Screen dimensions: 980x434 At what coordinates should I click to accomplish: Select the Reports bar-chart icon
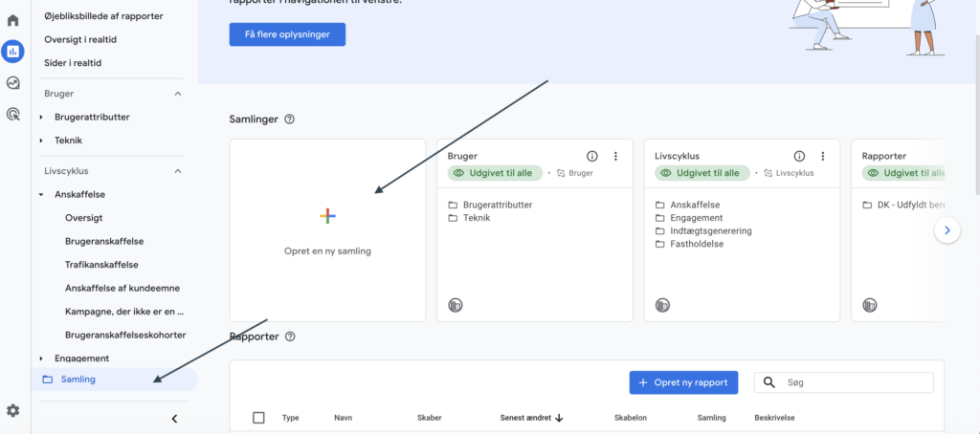point(13,51)
